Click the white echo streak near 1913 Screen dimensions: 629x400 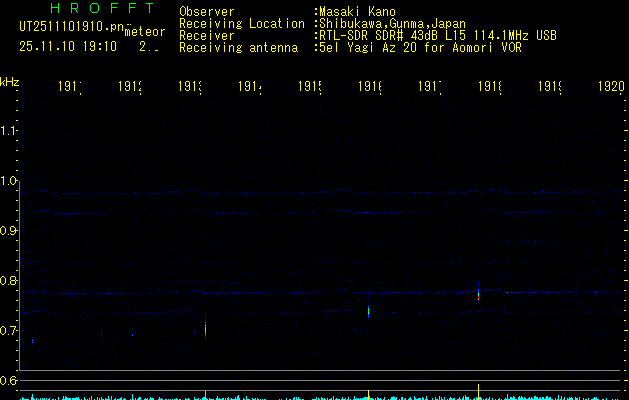pos(205,326)
